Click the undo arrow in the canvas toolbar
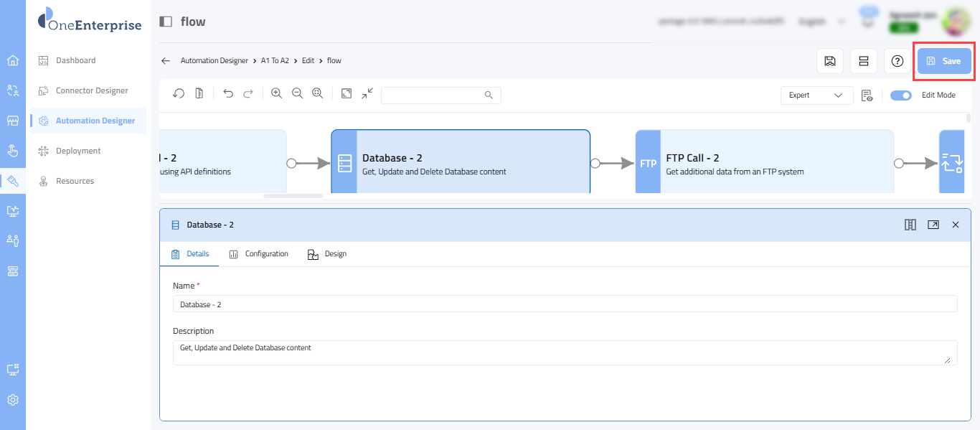This screenshot has width=980, height=430. (228, 94)
